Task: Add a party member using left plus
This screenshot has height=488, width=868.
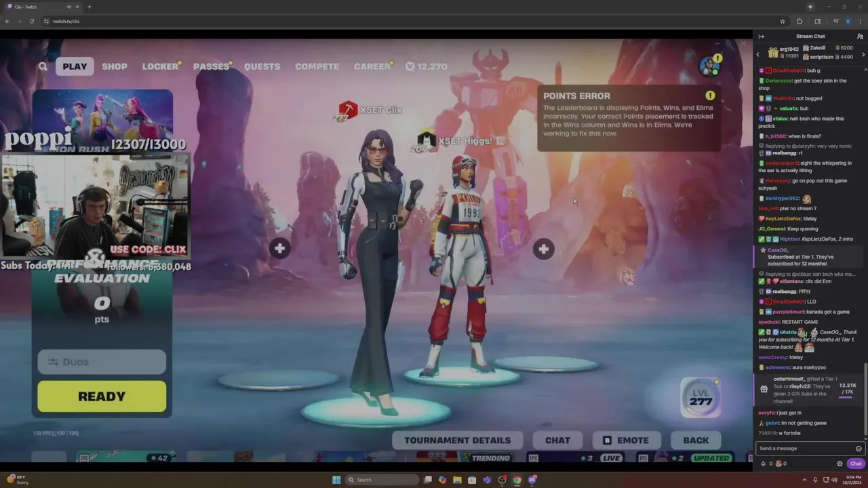Action: click(280, 248)
